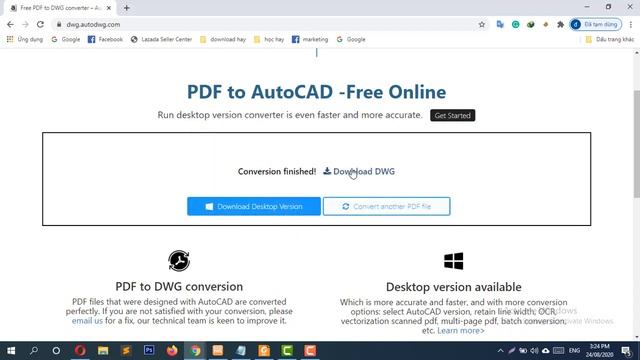Expand the Dấu trang khác bookmarks folder

coord(610,39)
